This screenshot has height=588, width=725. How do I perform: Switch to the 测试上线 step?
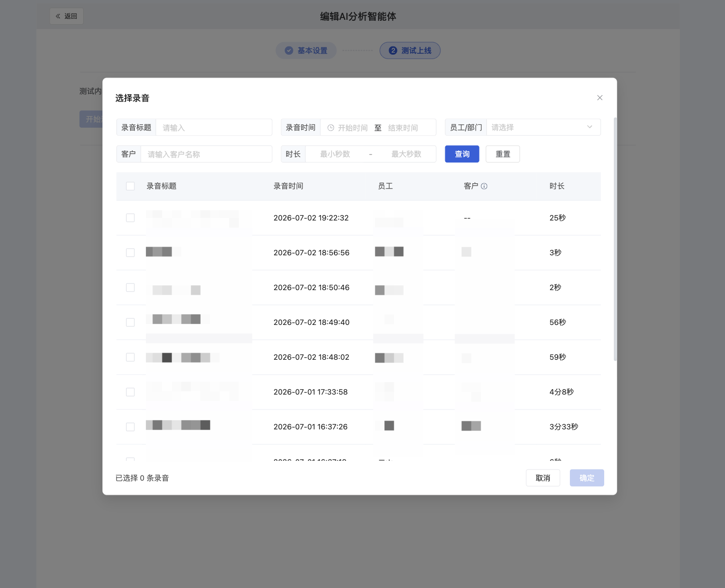click(410, 50)
